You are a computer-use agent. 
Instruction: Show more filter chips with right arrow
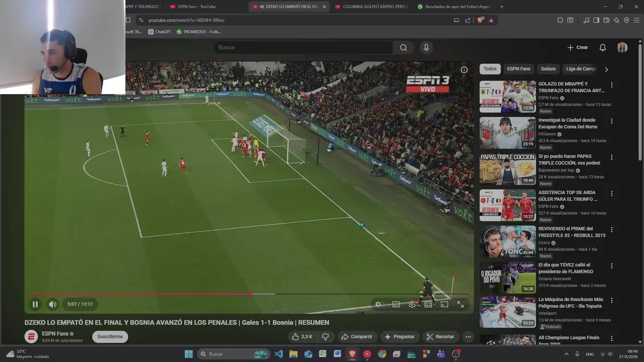tap(606, 69)
